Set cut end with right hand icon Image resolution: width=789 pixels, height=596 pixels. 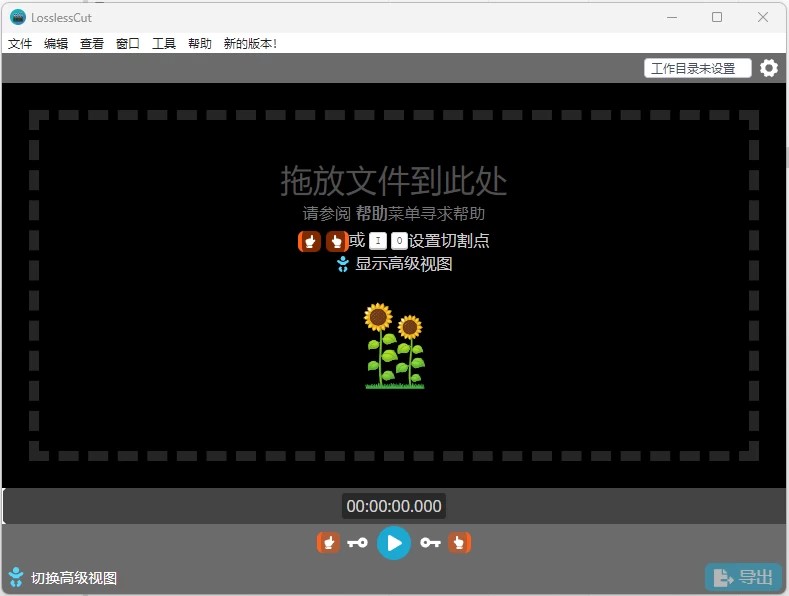[x=460, y=543]
